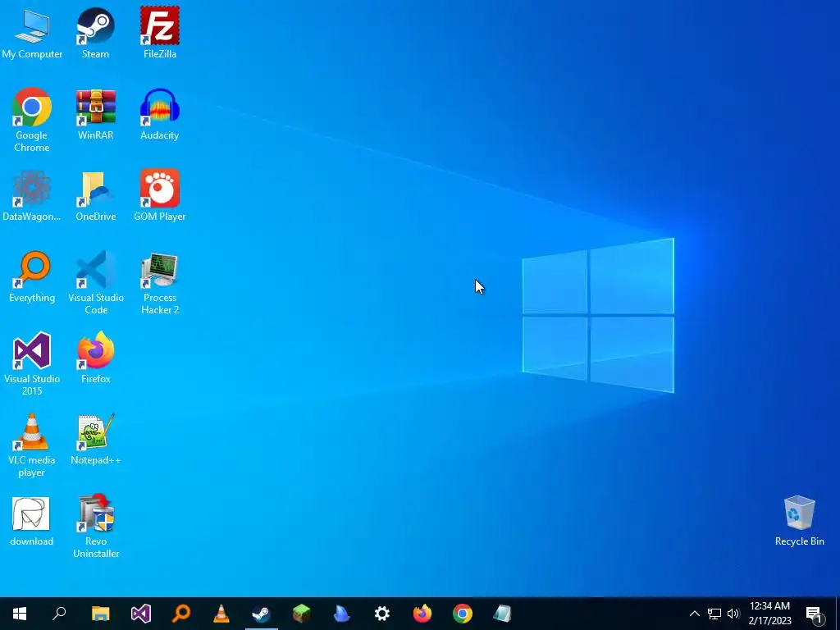Open taskbar Search magnifier
The image size is (840, 630).
coord(59,614)
